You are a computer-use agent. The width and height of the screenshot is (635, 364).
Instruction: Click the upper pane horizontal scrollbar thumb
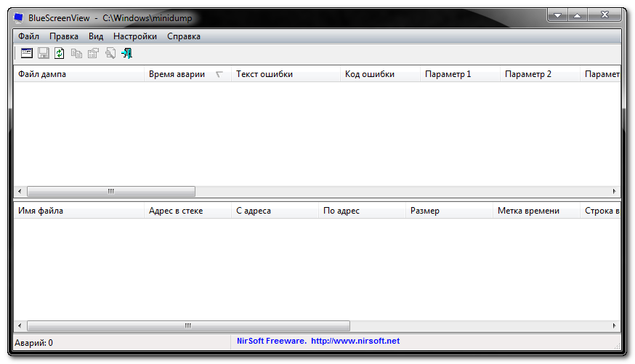point(110,192)
